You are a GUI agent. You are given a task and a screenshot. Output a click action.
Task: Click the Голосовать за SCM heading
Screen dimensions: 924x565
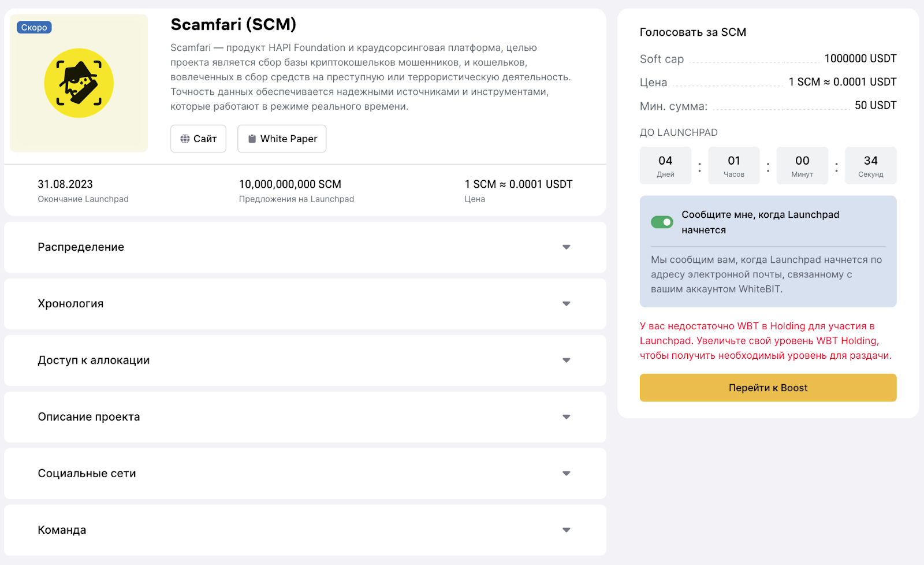pyautogui.click(x=693, y=32)
